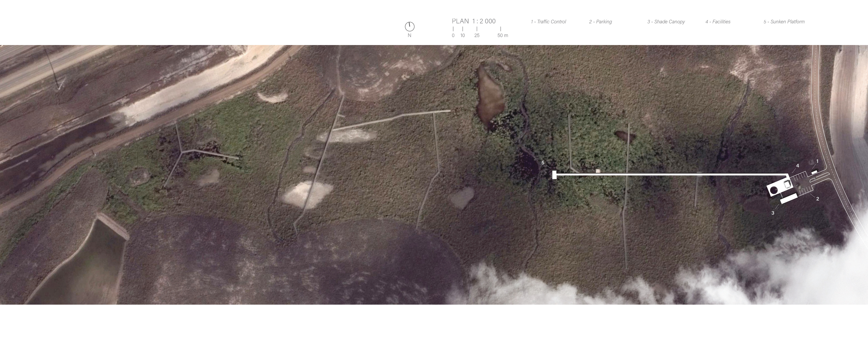Click the number 1 marker on the map
This screenshot has height=350, width=868.
tap(817, 161)
